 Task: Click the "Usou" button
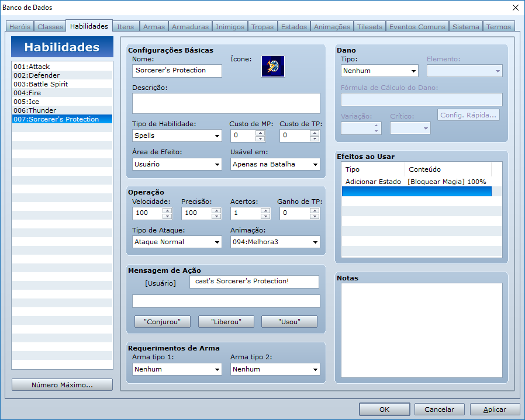pyautogui.click(x=289, y=322)
